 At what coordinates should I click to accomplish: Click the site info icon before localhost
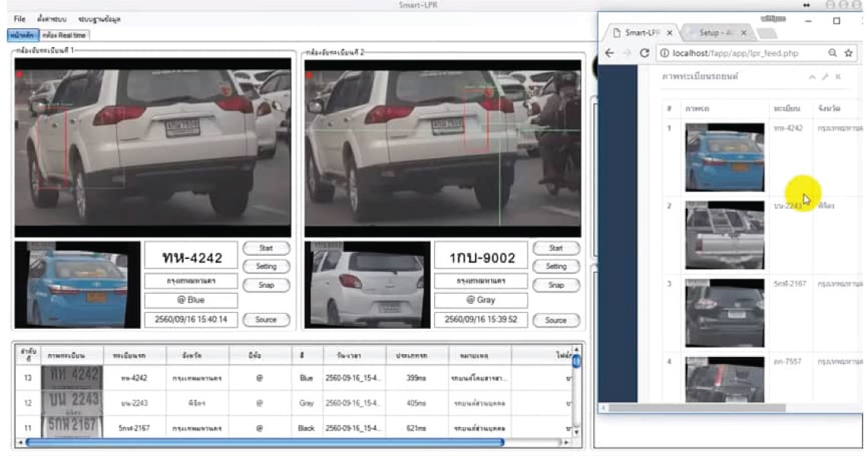point(663,53)
